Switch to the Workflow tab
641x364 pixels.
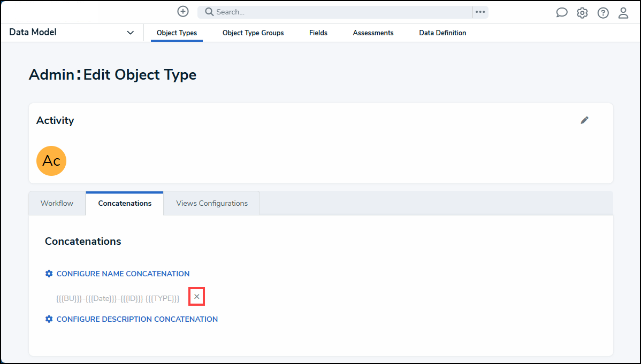pos(57,203)
